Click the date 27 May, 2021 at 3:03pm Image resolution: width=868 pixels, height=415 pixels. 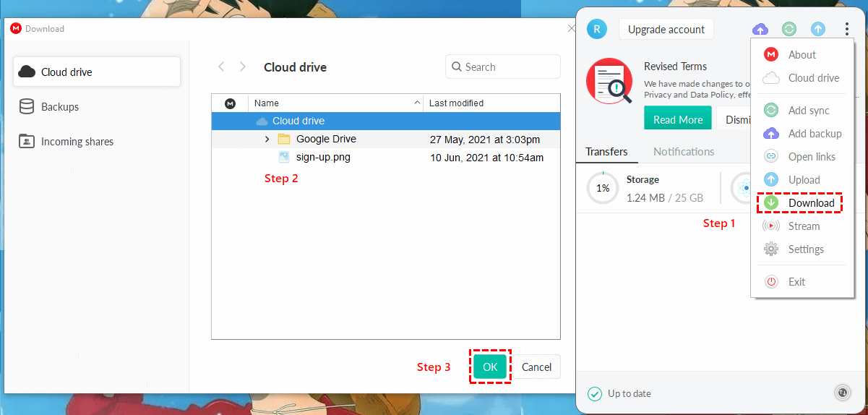(x=484, y=139)
